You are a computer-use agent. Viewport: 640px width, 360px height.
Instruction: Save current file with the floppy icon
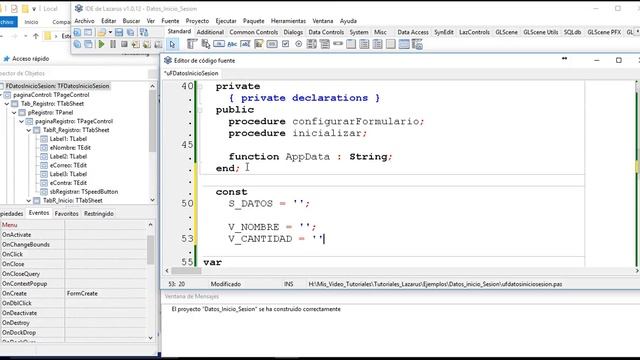click(x=119, y=32)
